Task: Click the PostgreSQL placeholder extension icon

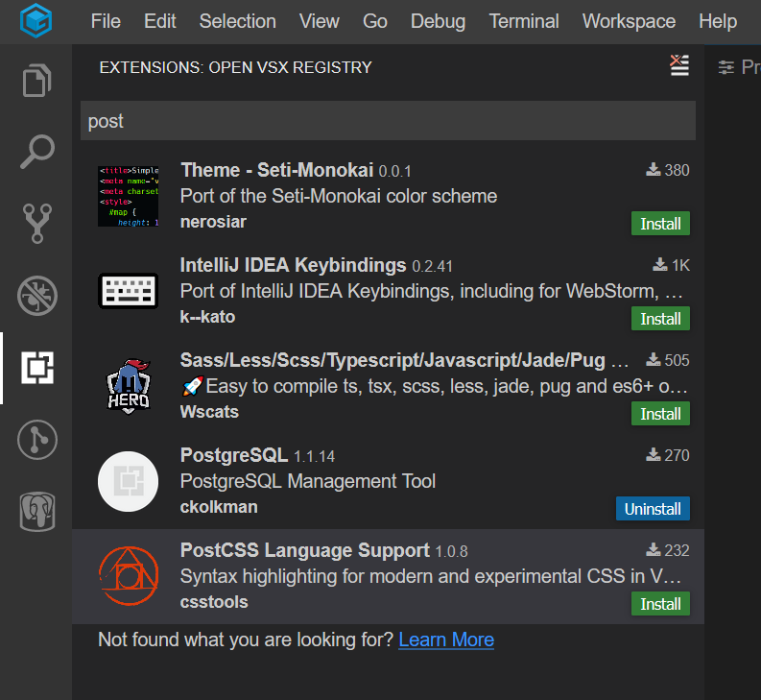Action: 129,481
